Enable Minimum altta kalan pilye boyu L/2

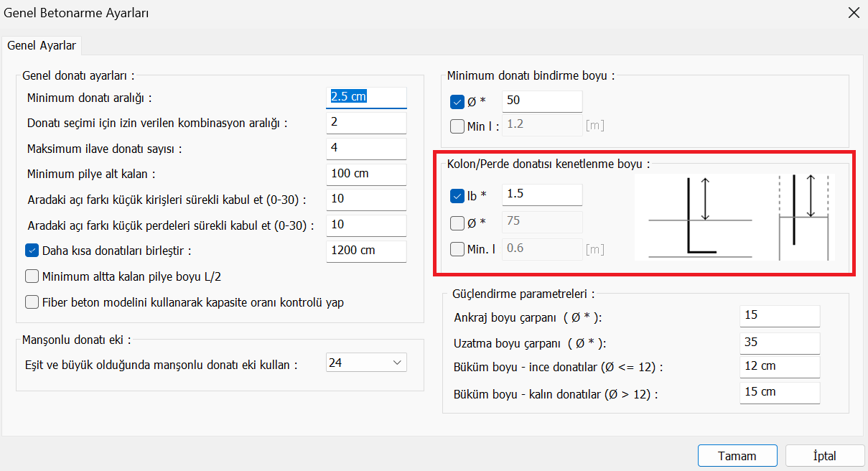(x=32, y=276)
